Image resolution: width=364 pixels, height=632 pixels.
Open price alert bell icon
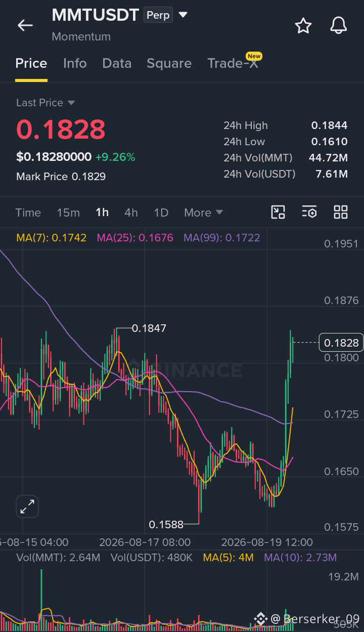tap(339, 25)
